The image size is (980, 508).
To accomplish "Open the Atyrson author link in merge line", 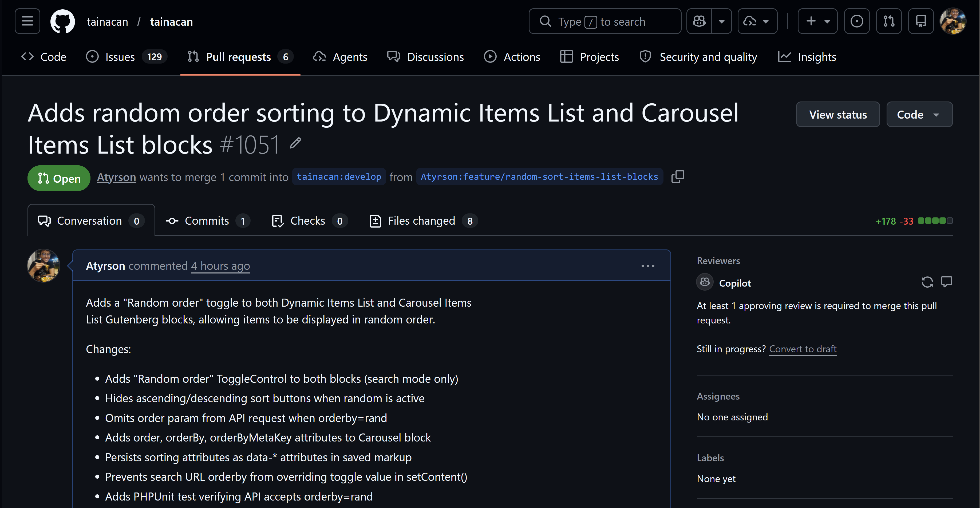I will click(x=116, y=177).
